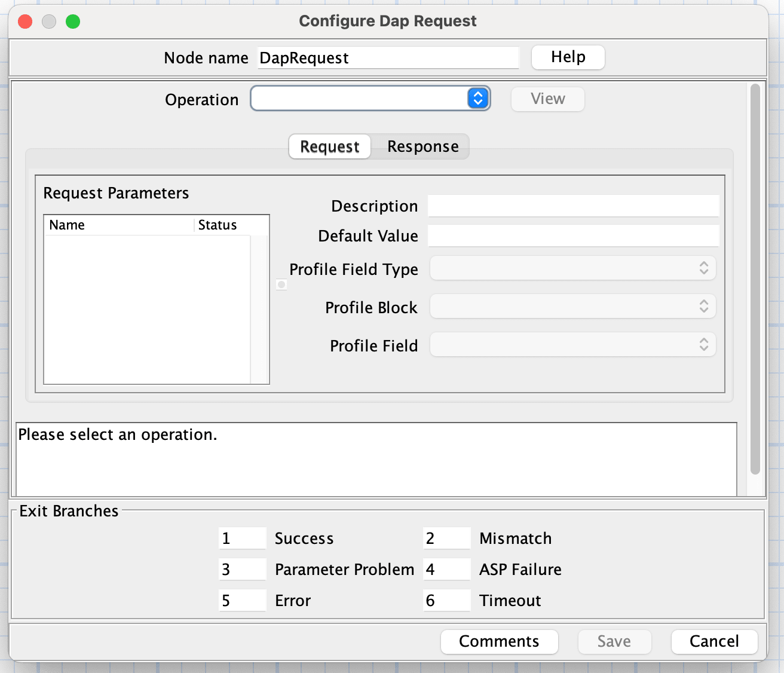Select the Request tab
This screenshot has height=673, width=784.
[x=329, y=146]
